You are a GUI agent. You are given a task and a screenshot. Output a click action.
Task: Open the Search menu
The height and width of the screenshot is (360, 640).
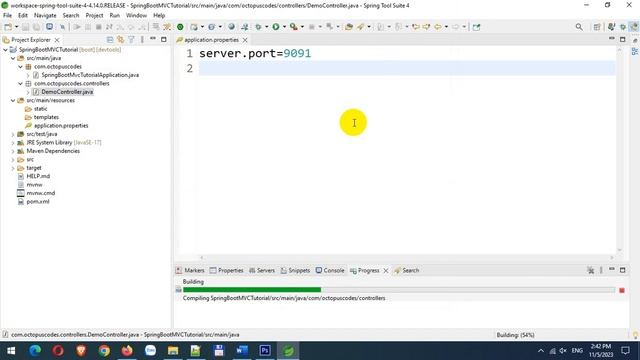pos(71,16)
